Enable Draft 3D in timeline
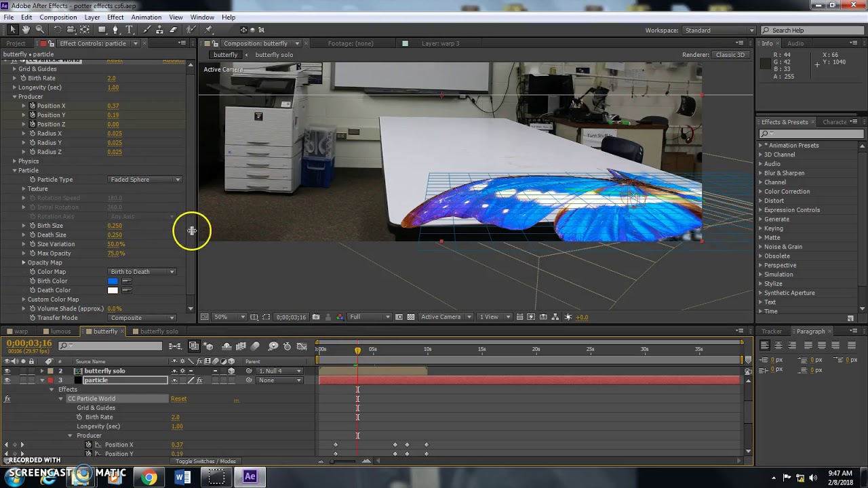The width and height of the screenshot is (868, 488). (x=208, y=346)
